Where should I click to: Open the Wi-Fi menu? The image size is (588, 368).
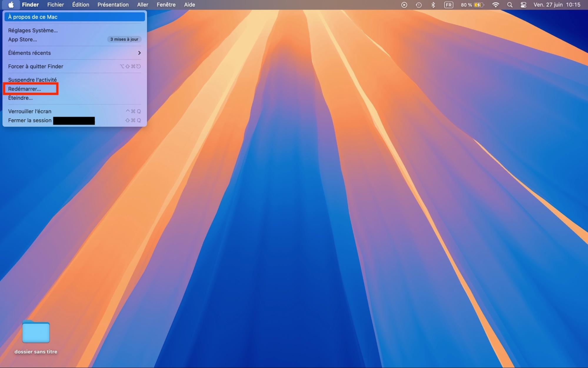pyautogui.click(x=495, y=5)
